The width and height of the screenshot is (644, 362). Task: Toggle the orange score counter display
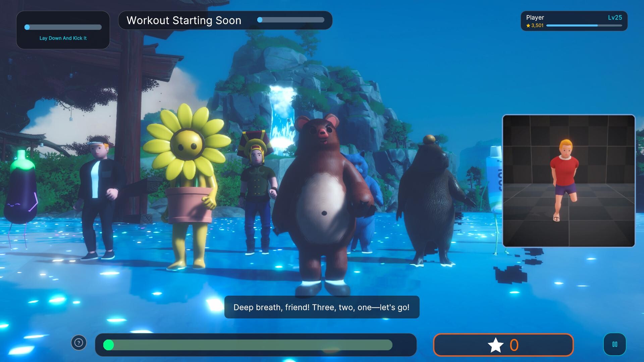pos(503,345)
